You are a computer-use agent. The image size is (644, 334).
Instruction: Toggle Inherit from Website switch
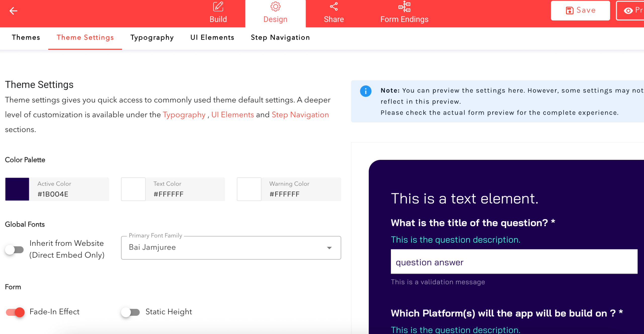pyautogui.click(x=15, y=249)
